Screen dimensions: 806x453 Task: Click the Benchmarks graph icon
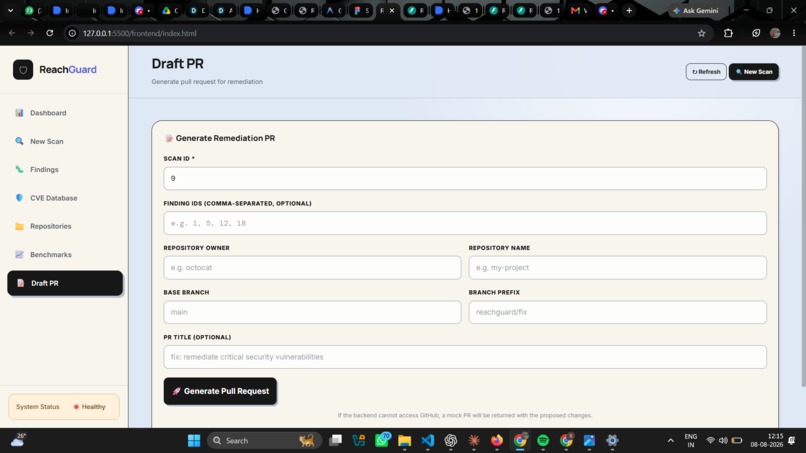coord(20,255)
